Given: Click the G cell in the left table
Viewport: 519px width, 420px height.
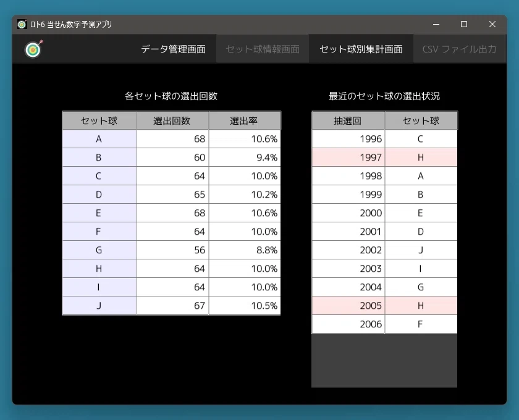Looking at the screenshot, I should pos(99,250).
